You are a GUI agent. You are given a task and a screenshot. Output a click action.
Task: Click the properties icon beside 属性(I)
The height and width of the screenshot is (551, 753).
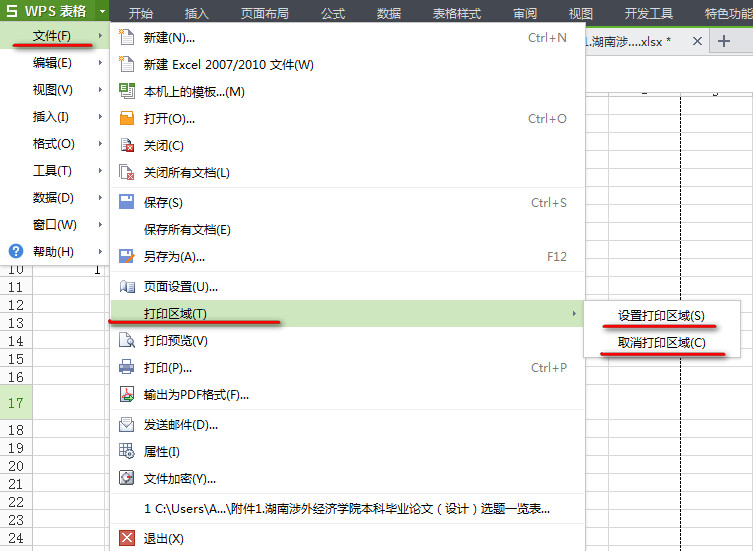point(127,451)
